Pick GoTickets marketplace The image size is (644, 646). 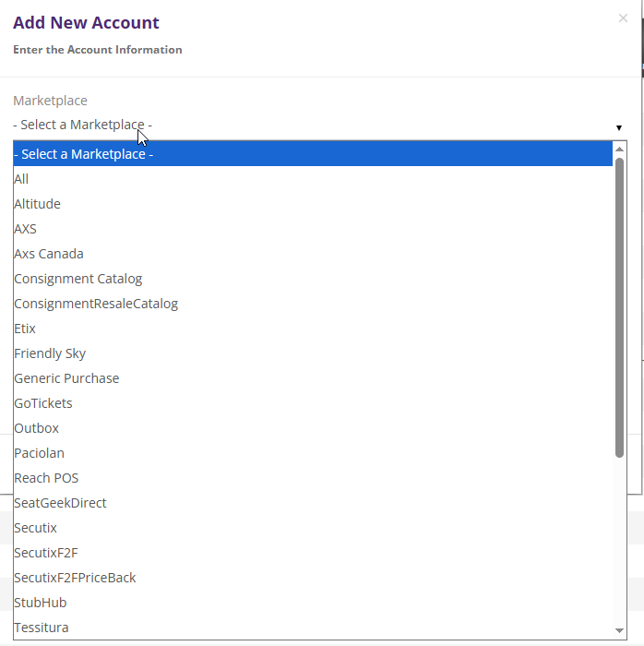click(x=43, y=403)
